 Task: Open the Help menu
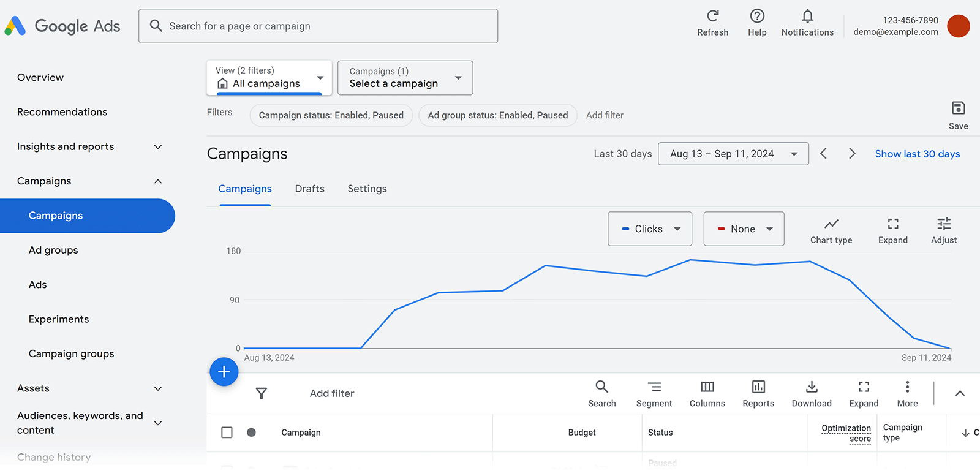click(x=757, y=23)
